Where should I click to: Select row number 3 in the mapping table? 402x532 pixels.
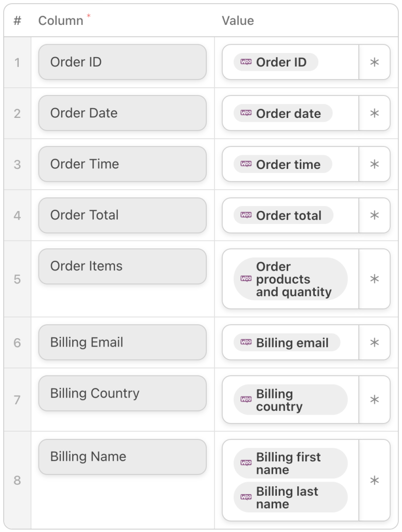pos(17,164)
